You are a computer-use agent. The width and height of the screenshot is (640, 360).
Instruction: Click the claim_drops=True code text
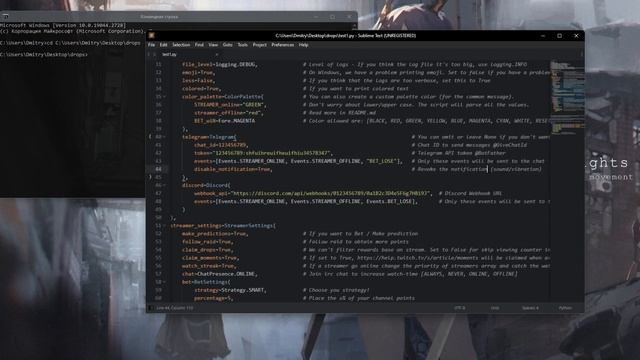(x=207, y=250)
